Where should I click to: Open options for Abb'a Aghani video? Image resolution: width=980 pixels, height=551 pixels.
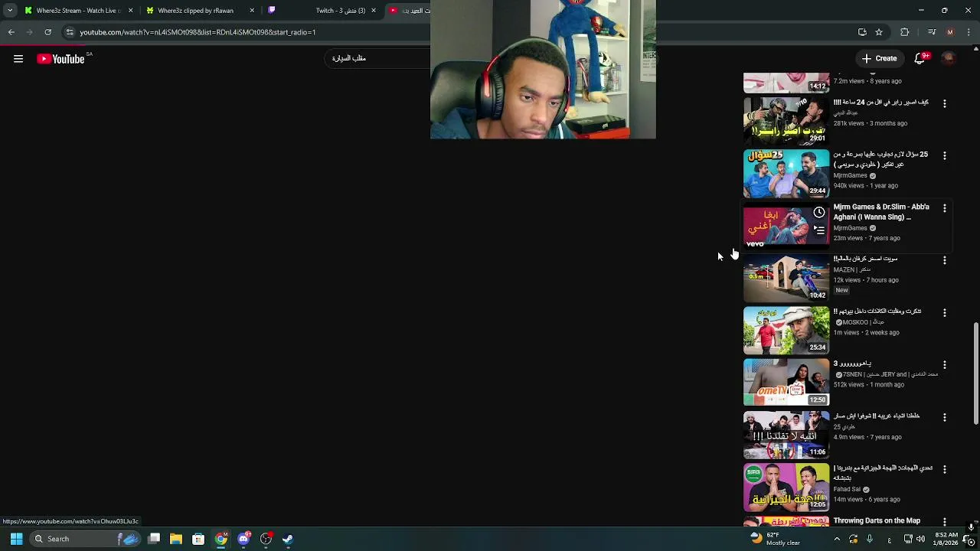(x=945, y=208)
